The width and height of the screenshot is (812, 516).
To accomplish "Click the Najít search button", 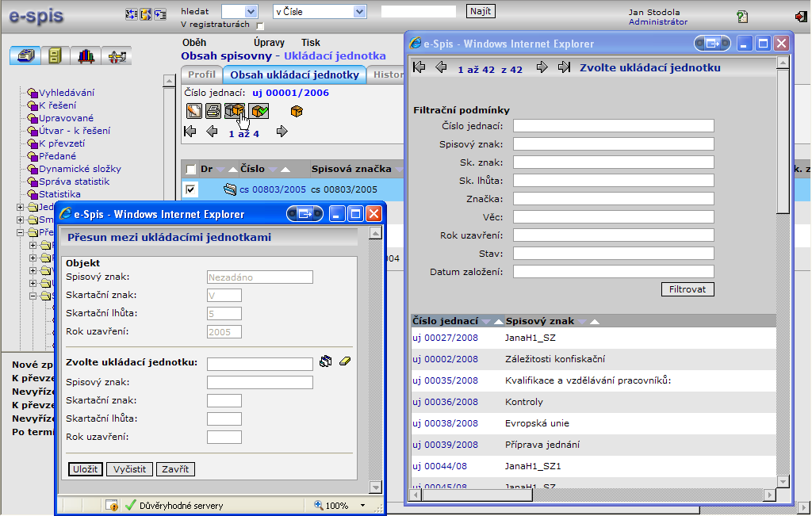I will click(481, 11).
